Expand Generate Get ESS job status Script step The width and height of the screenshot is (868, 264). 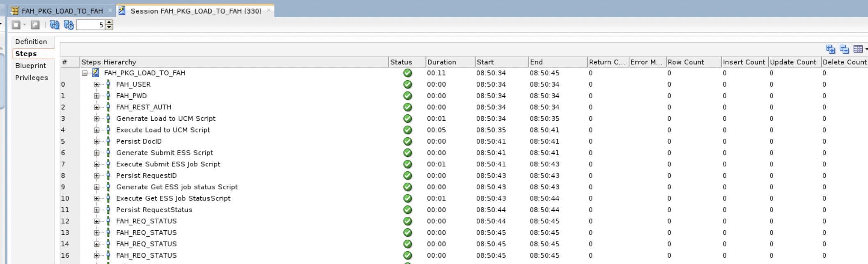[x=96, y=187]
